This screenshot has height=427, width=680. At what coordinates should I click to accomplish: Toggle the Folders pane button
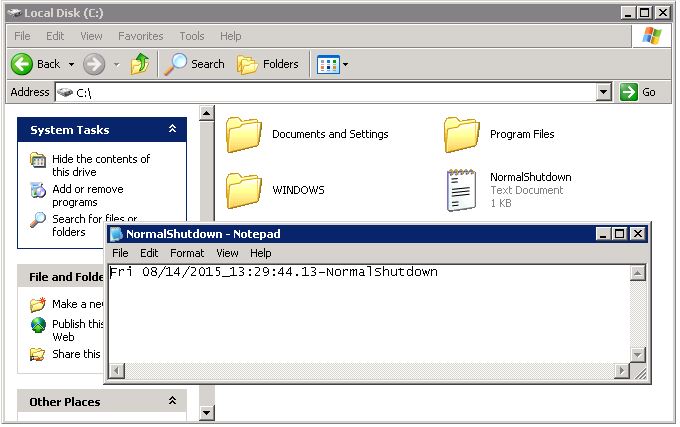268,65
